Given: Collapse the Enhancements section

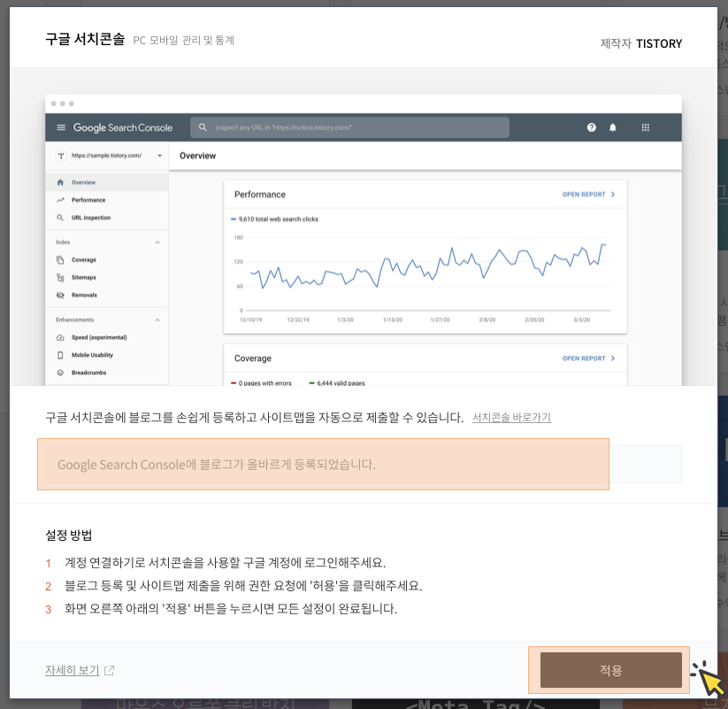Looking at the screenshot, I should coord(157,320).
